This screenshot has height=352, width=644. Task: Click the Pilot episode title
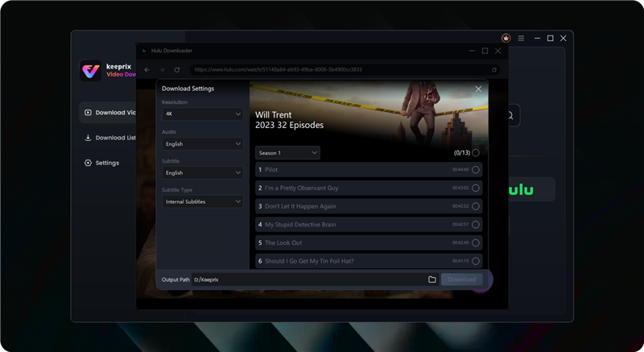(271, 170)
